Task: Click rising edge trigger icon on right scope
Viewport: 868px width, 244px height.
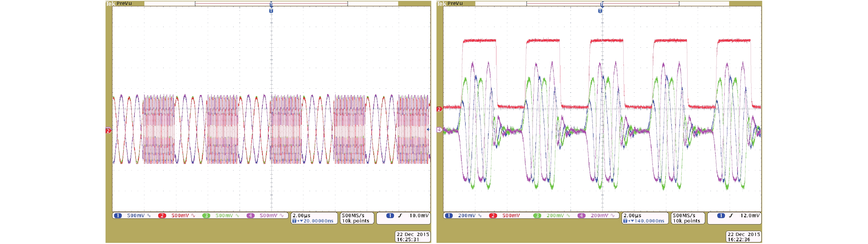Action: click(731, 215)
